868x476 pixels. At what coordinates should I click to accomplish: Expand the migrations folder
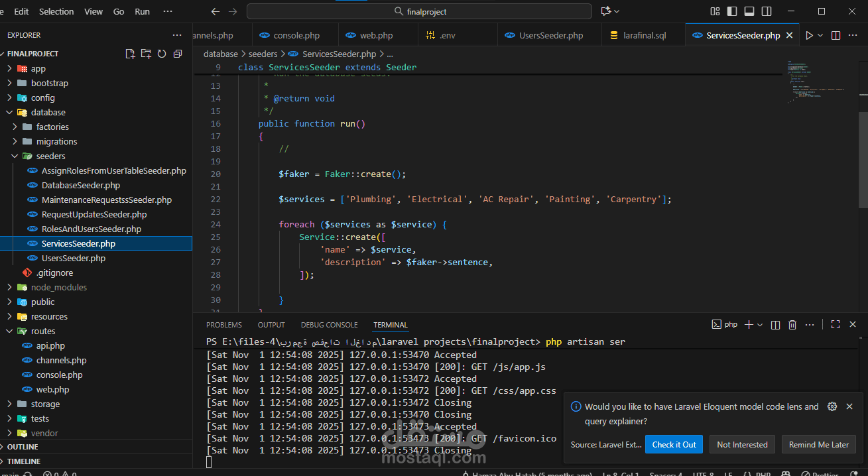pos(56,141)
